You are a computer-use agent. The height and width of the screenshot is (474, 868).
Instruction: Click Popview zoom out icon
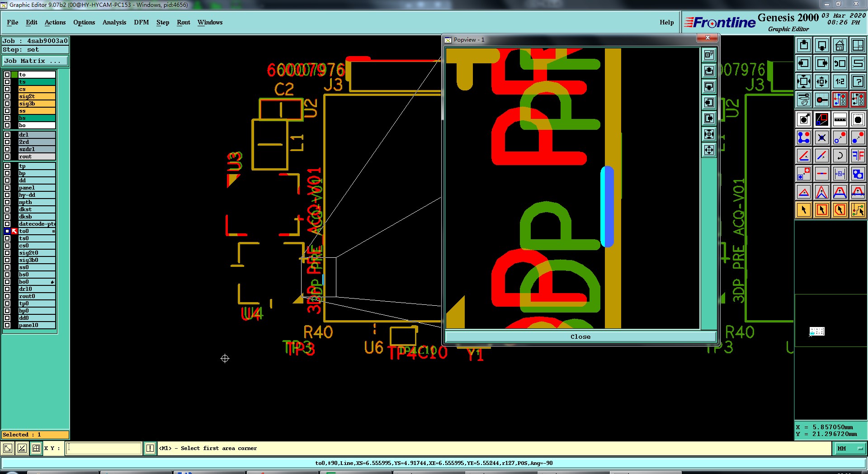point(709,150)
